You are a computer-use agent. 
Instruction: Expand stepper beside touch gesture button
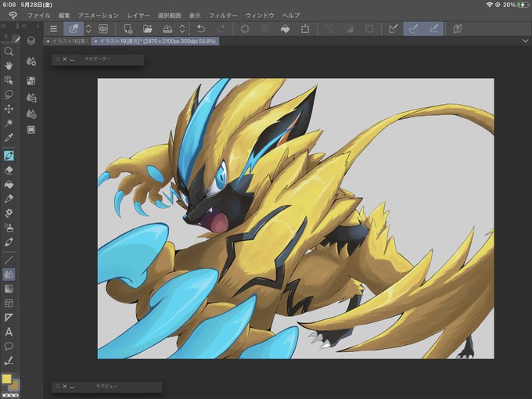coord(88,29)
